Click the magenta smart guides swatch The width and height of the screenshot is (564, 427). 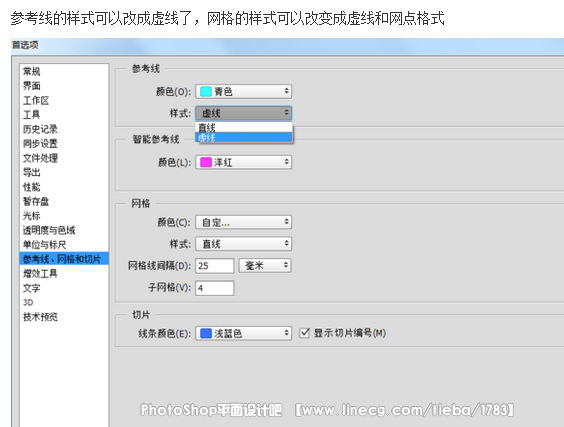point(206,162)
